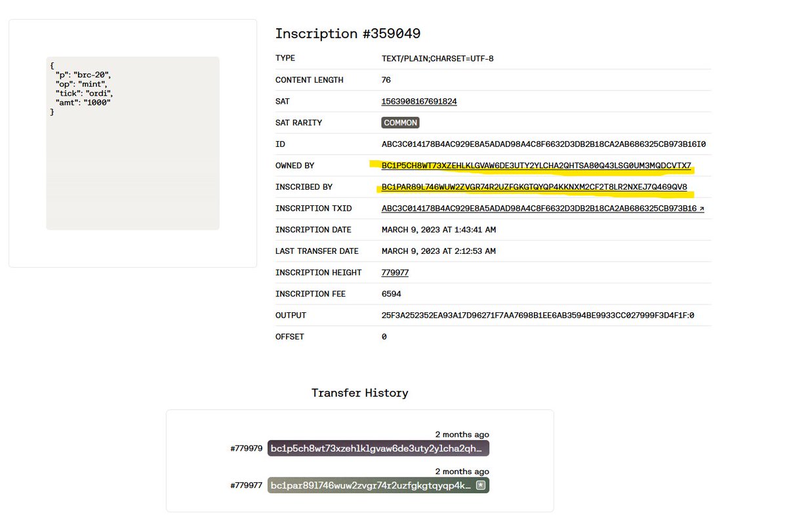Click star icon in #779977 transfer pill
The height and width of the screenshot is (532, 787).
click(481, 485)
